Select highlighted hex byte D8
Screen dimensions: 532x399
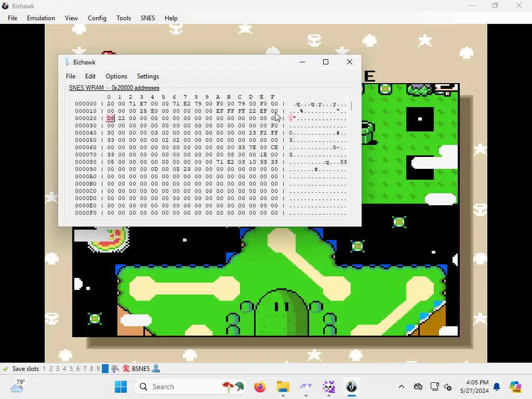111,118
